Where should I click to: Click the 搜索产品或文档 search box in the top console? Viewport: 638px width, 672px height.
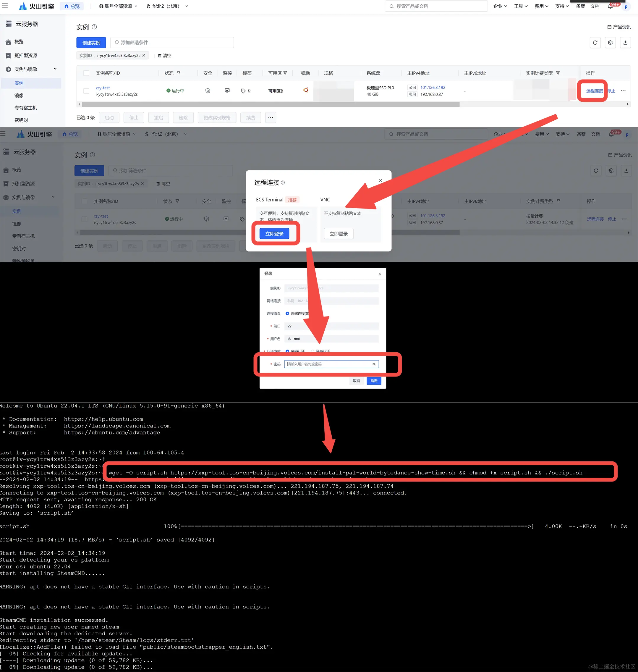coord(436,6)
